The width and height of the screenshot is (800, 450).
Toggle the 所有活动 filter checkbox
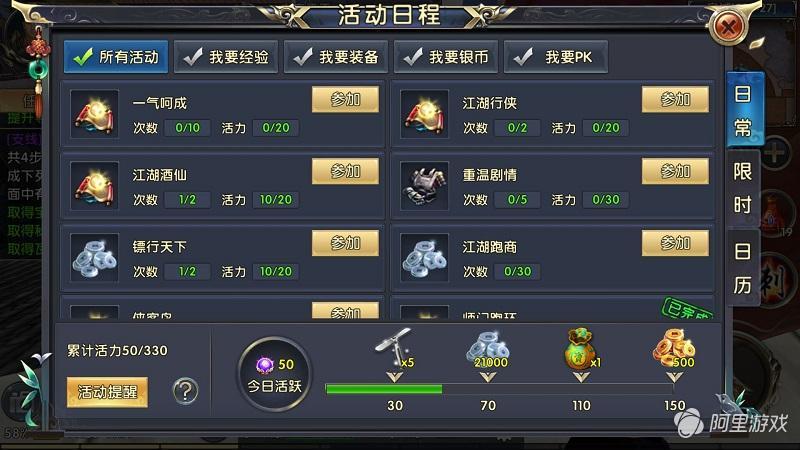[x=116, y=57]
